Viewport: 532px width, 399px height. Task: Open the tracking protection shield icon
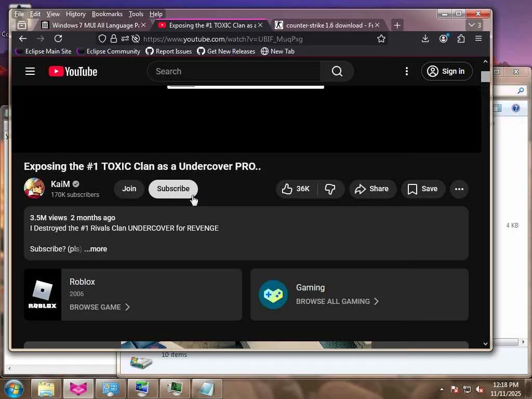tap(102, 38)
